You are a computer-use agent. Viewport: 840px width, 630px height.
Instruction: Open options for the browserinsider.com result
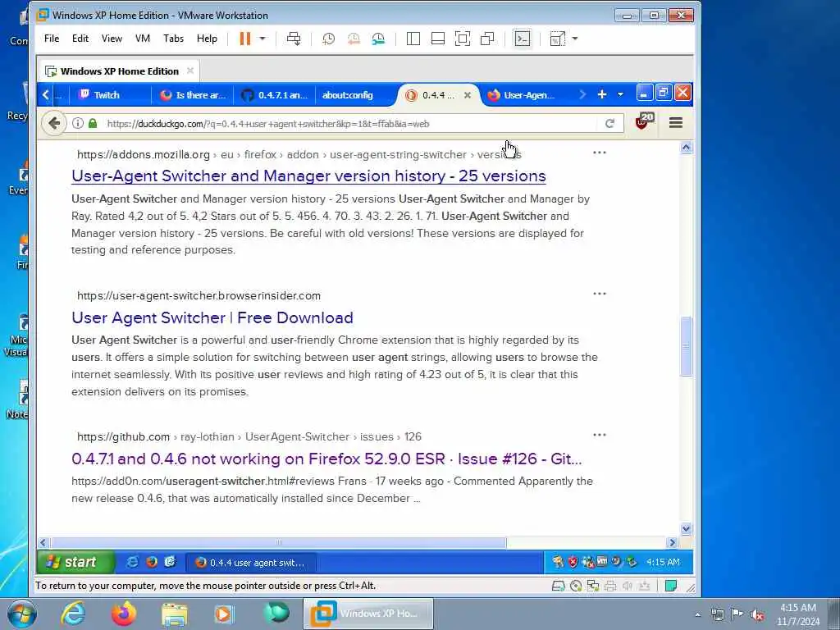600,294
